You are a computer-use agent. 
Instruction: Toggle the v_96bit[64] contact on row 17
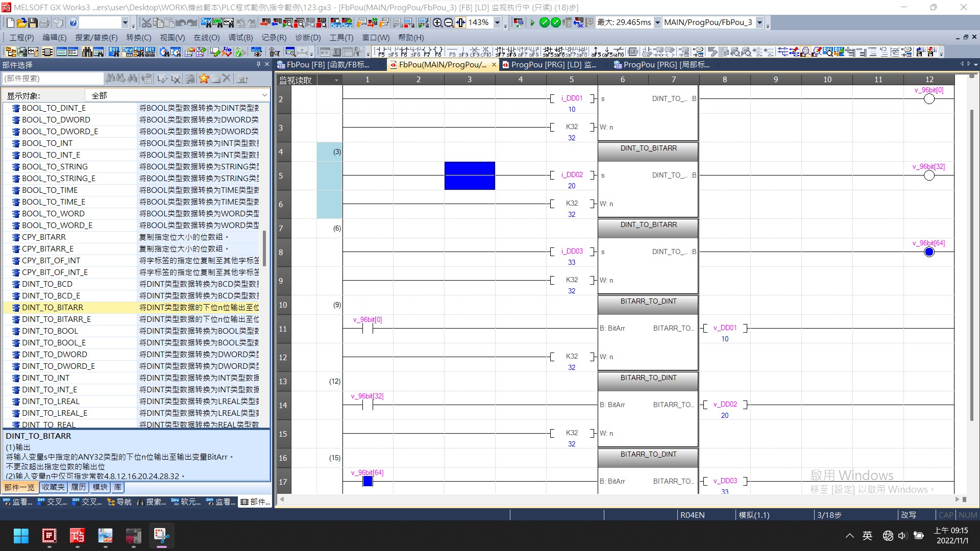(x=367, y=481)
